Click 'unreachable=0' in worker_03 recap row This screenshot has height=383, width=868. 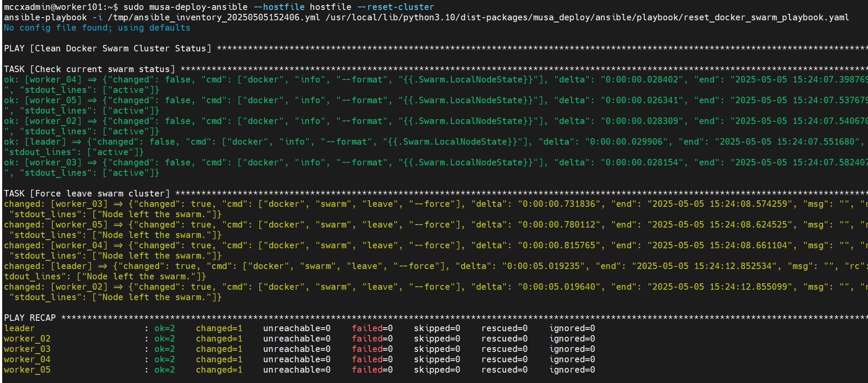297,349
